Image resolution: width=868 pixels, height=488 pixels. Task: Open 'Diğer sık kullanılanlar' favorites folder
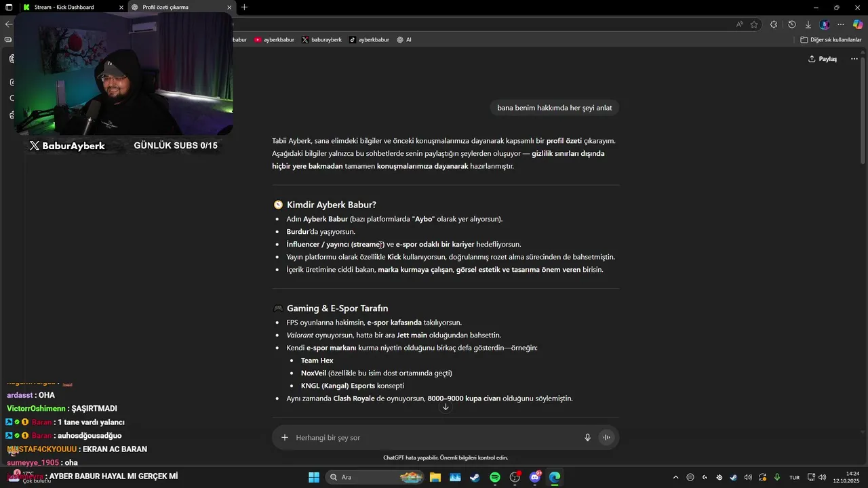point(831,40)
